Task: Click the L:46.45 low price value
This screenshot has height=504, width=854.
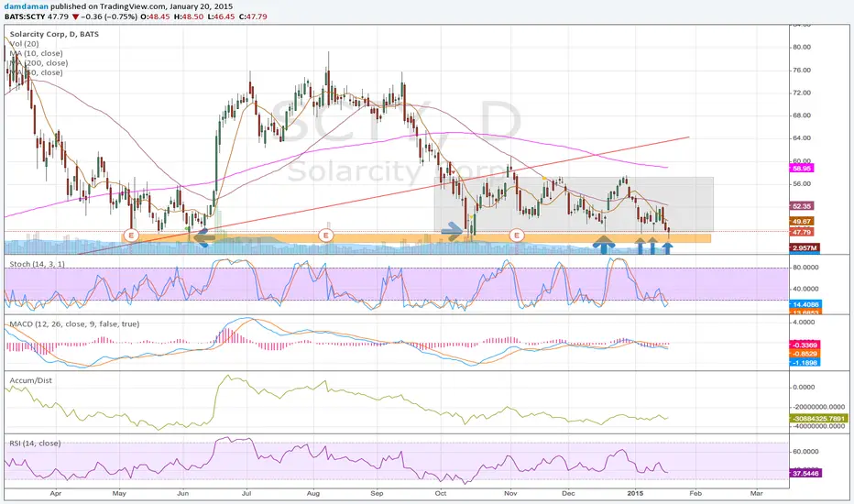Action: (x=221, y=16)
